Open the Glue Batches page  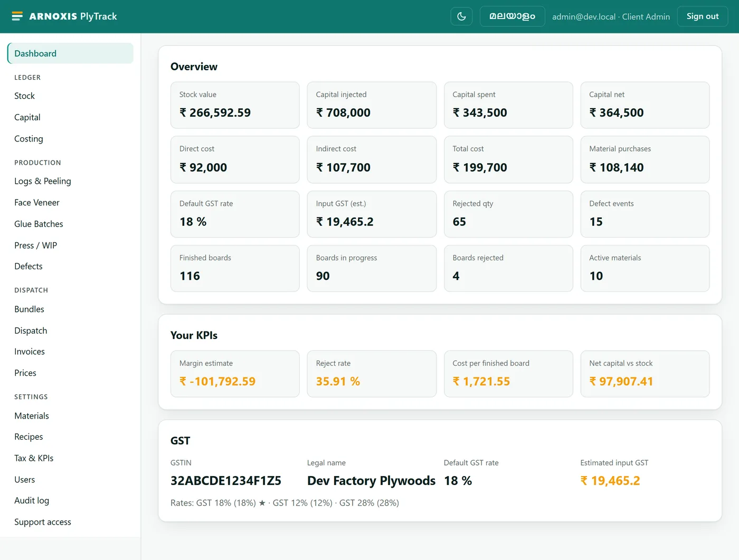pyautogui.click(x=70, y=224)
